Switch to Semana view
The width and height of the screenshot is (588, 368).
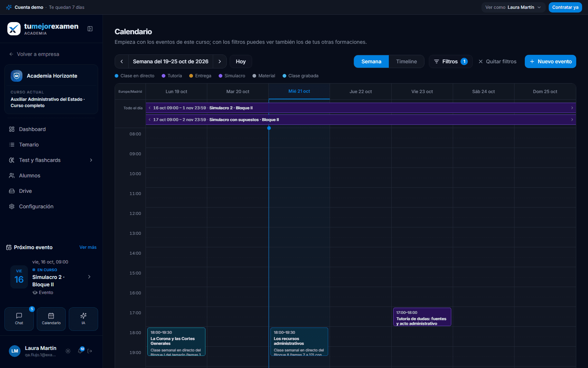click(x=371, y=61)
